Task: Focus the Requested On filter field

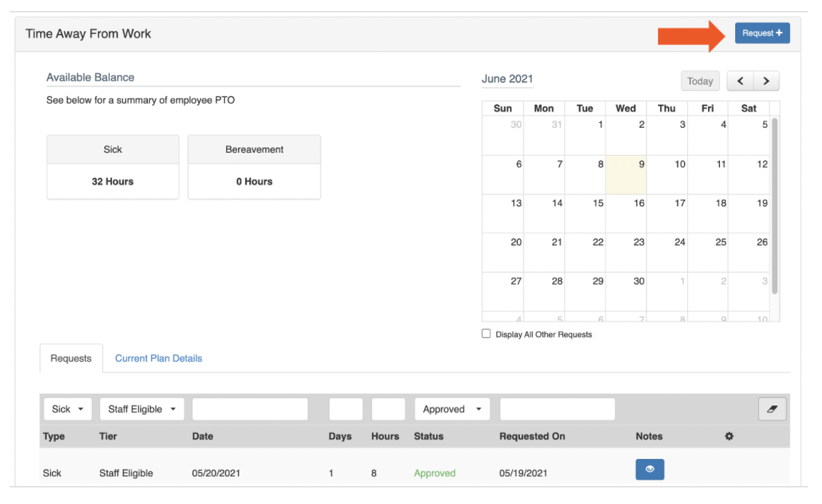Action: tap(557, 410)
